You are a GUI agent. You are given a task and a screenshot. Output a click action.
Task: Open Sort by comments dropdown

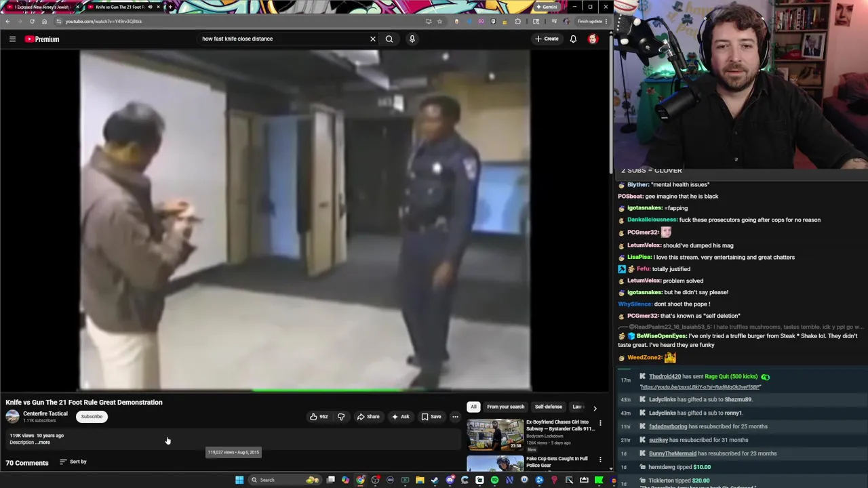pos(73,462)
